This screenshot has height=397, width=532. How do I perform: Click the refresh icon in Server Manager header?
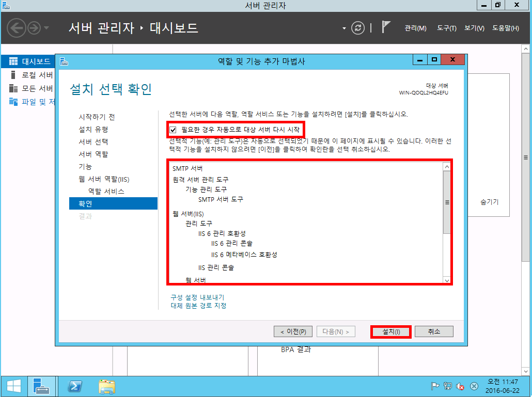[x=357, y=28]
